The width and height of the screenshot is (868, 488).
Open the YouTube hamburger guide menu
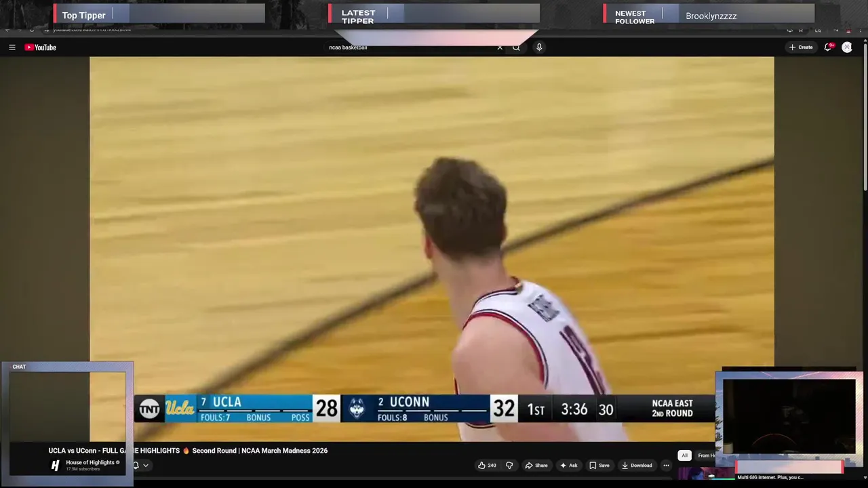pos(12,47)
